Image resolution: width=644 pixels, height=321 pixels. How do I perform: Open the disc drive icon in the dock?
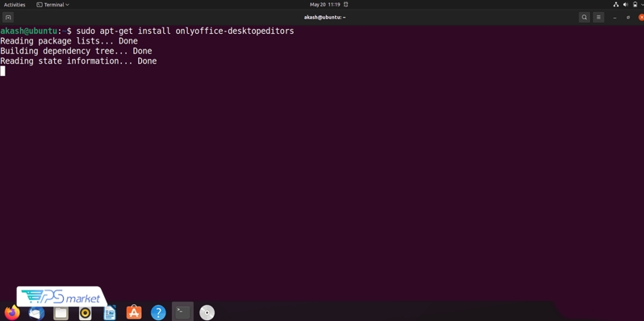click(207, 313)
